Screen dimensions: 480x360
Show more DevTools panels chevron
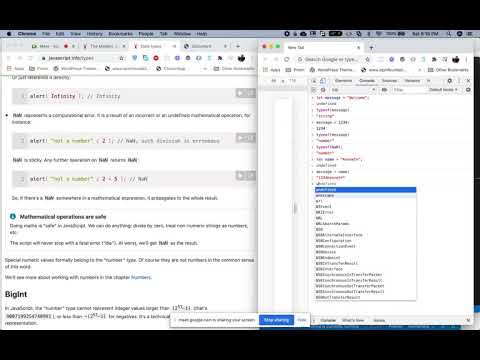[429, 81]
